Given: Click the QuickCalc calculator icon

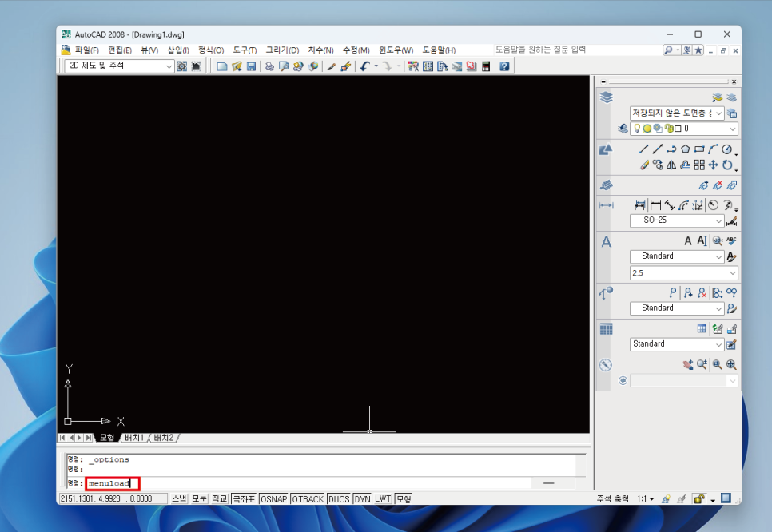Looking at the screenshot, I should click(x=486, y=66).
